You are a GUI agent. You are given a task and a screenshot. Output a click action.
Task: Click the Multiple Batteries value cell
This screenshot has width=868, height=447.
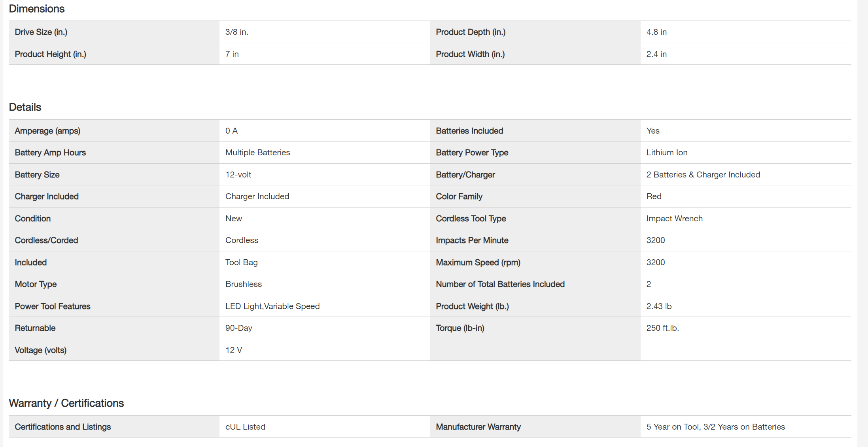pos(257,153)
